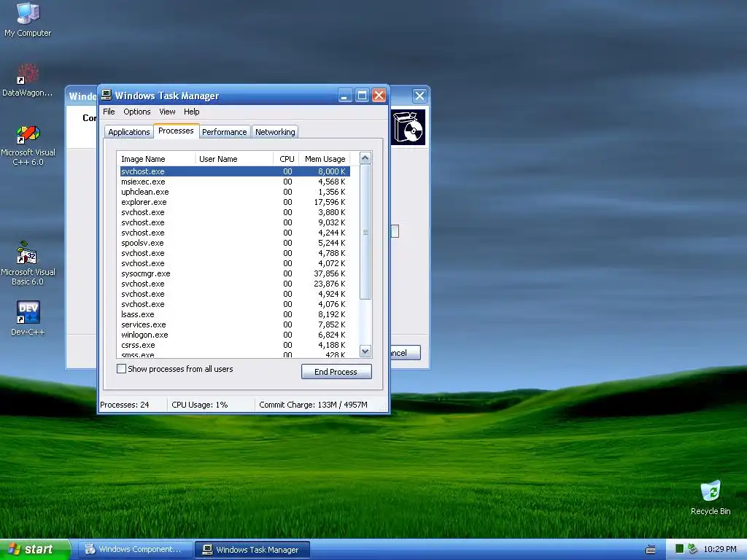Click the Windows Components CD box image
This screenshot has width=747, height=560.
pyautogui.click(x=409, y=127)
